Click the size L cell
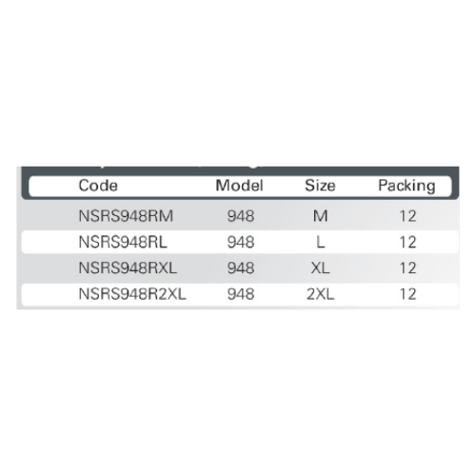 321,242
